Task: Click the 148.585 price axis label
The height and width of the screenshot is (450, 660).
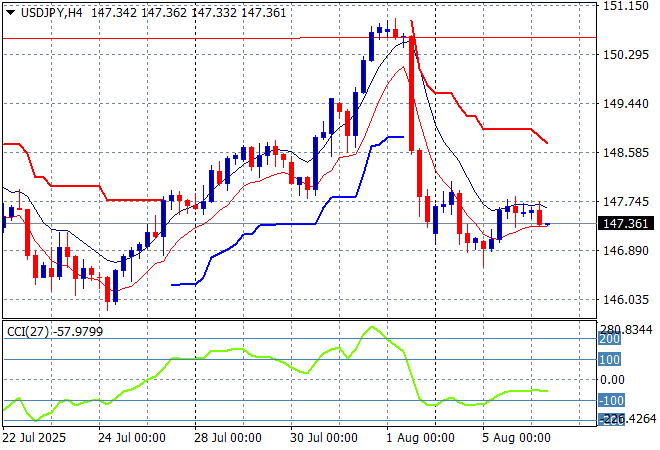Action: tap(626, 152)
